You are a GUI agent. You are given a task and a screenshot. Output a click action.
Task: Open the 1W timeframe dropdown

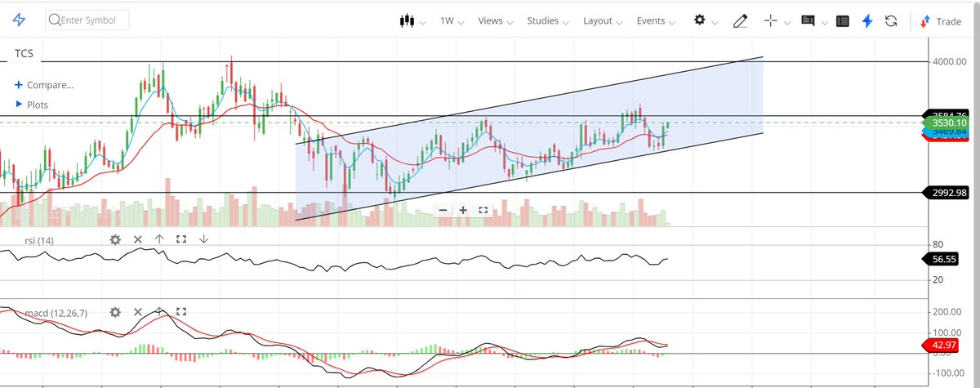pyautogui.click(x=452, y=21)
